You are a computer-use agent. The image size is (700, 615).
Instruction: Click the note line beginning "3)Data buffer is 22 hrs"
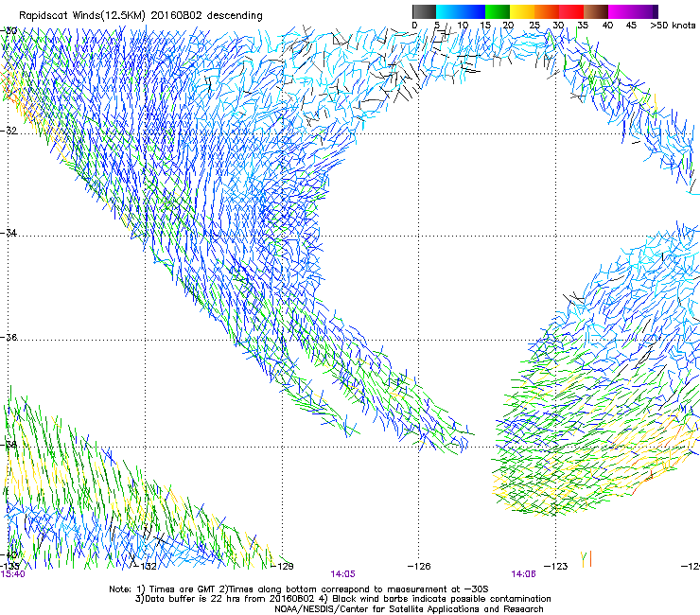tap(342, 599)
